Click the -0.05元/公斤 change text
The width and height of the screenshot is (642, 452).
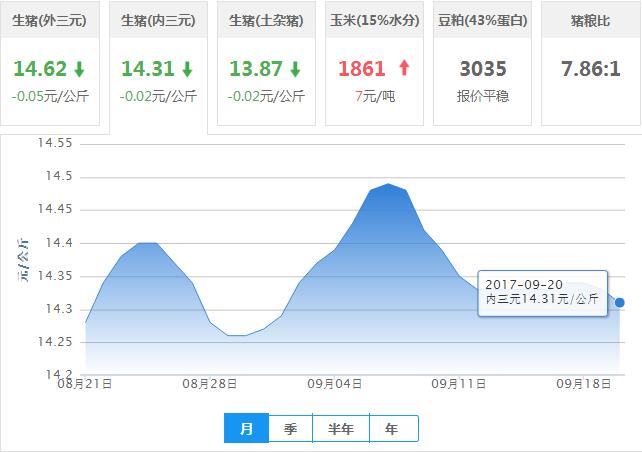[50, 97]
